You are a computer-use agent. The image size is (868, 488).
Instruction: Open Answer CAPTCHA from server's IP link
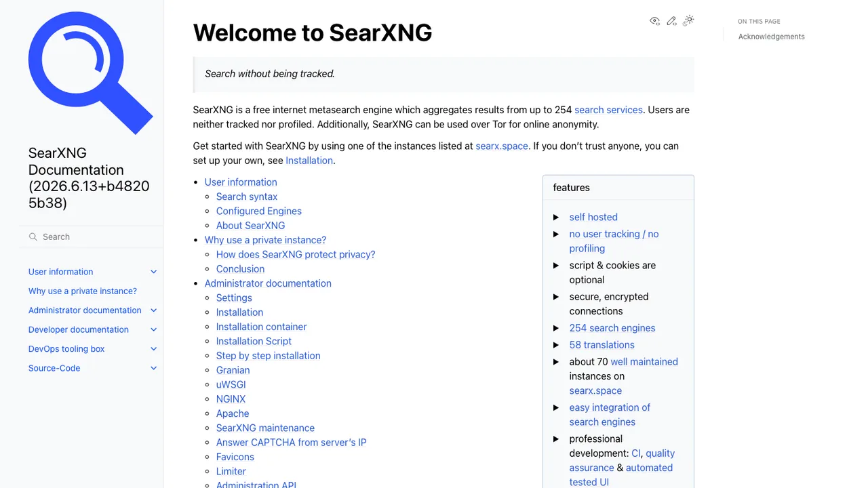pyautogui.click(x=292, y=443)
